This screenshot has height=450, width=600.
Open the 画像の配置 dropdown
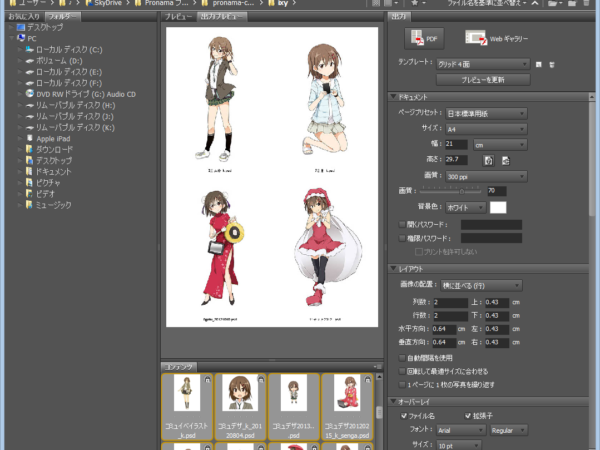[481, 285]
